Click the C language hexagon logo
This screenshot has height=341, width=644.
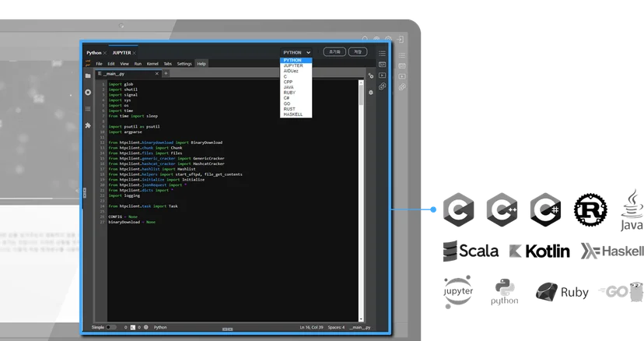pyautogui.click(x=458, y=209)
